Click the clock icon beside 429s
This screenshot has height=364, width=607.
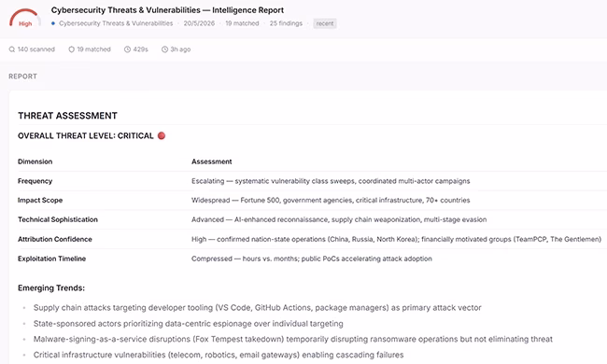127,49
